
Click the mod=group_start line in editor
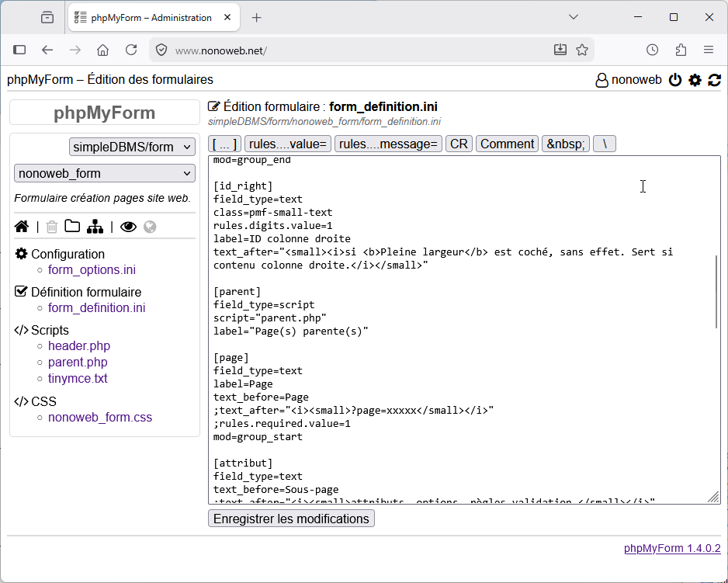point(258,437)
